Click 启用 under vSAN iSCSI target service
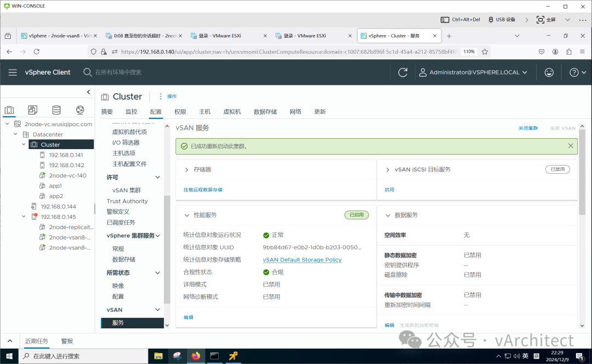The width and height of the screenshot is (592, 364). [x=389, y=190]
